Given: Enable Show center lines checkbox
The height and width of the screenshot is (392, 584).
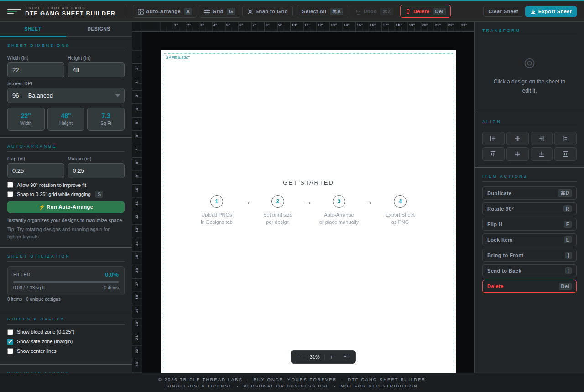Looking at the screenshot, I should 10,351.
